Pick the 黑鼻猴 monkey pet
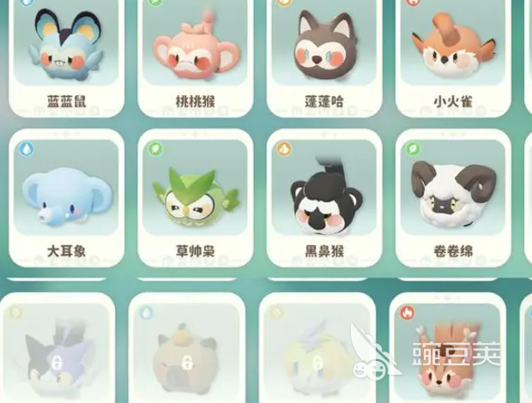 pos(324,198)
